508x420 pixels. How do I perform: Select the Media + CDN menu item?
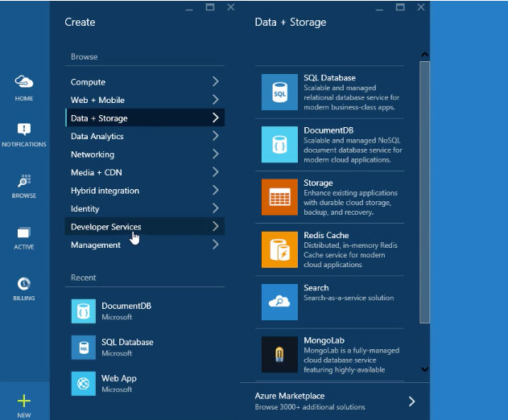point(144,172)
